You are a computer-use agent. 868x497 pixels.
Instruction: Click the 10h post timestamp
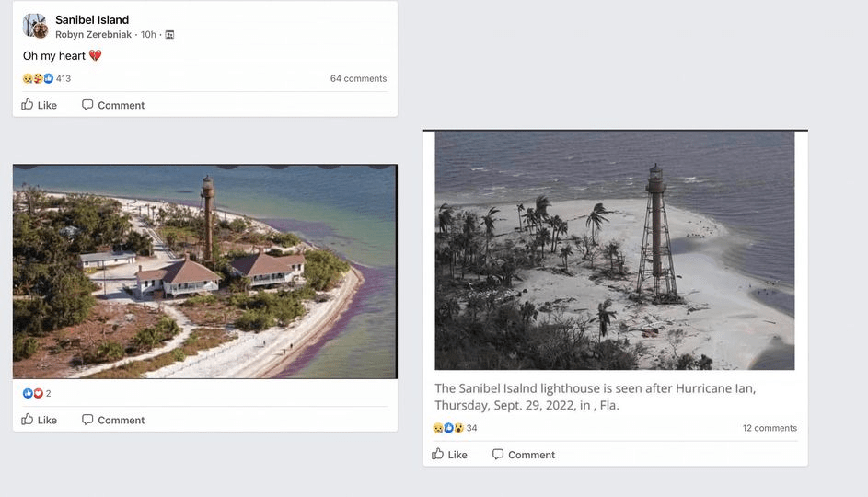[x=148, y=35]
